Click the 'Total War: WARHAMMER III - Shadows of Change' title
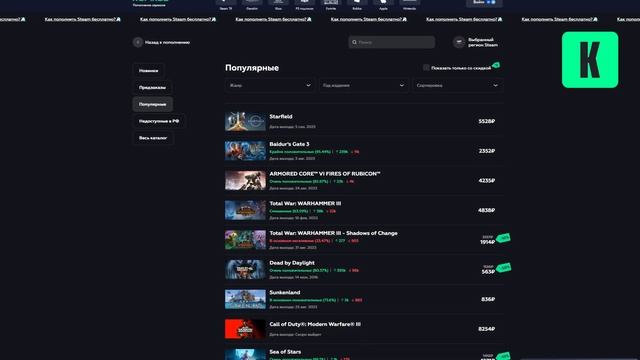 [333, 233]
